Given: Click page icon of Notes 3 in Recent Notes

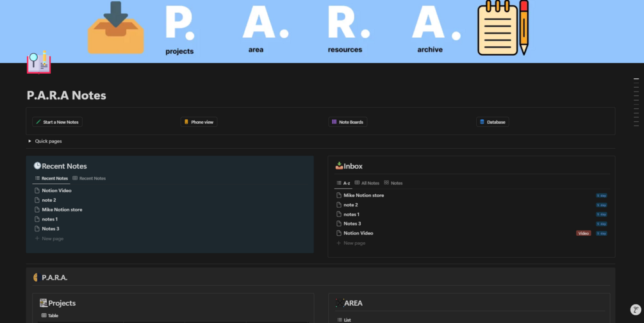Looking at the screenshot, I should click(37, 229).
